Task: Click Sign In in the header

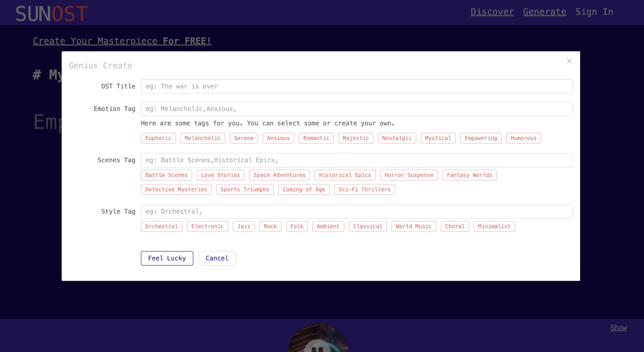Action: tap(594, 12)
